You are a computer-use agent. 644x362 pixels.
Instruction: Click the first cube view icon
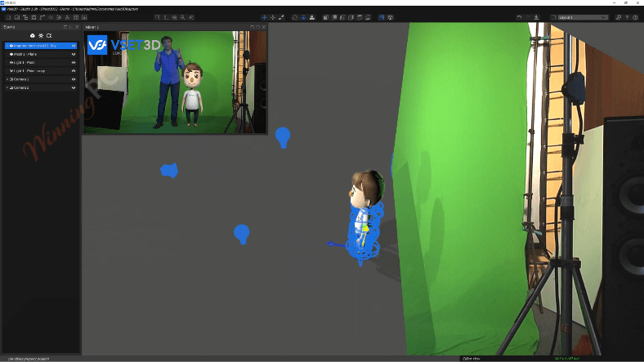325,17
